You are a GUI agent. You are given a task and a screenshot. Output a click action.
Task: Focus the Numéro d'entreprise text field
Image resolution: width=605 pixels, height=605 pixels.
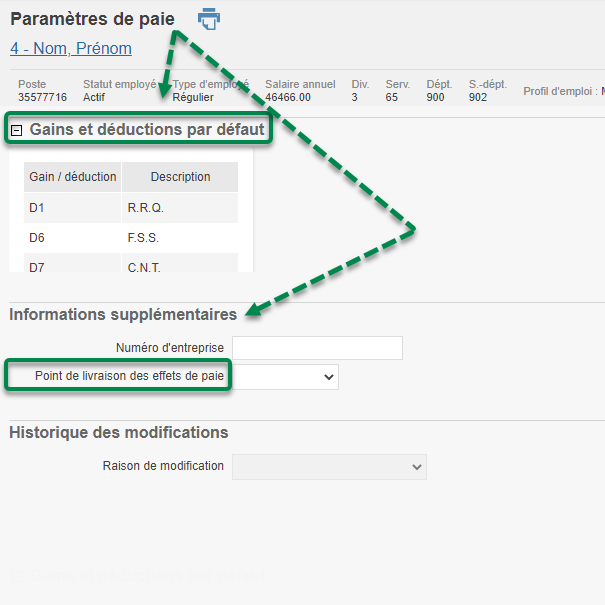pyautogui.click(x=317, y=348)
